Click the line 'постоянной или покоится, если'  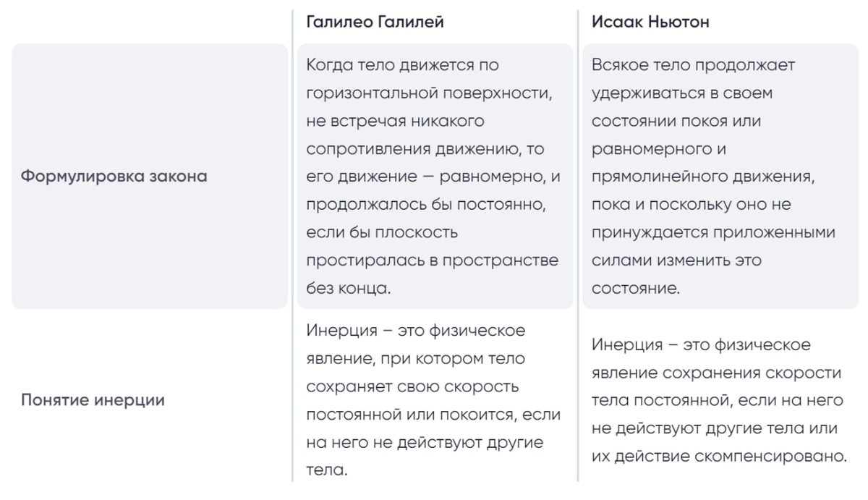[433, 415]
